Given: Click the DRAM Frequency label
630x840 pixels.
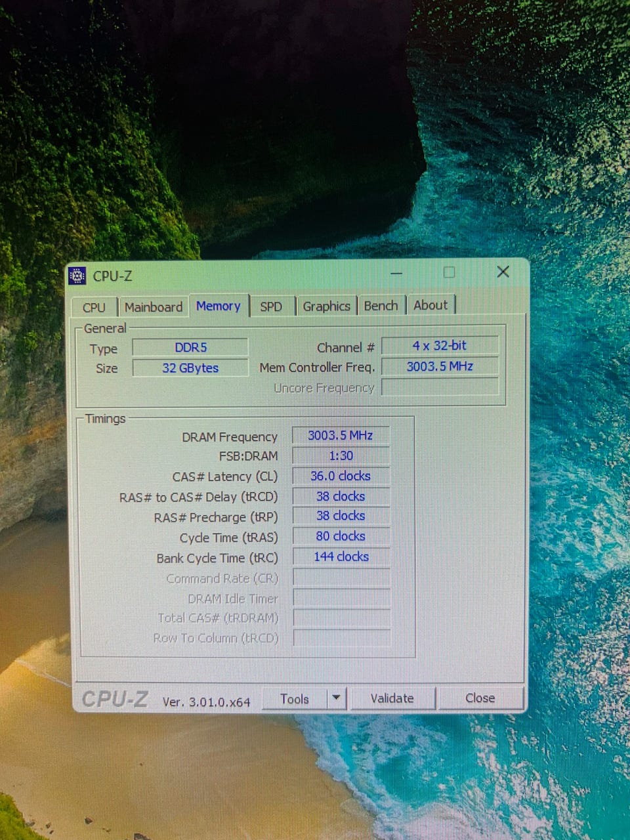Looking at the screenshot, I should click(230, 437).
